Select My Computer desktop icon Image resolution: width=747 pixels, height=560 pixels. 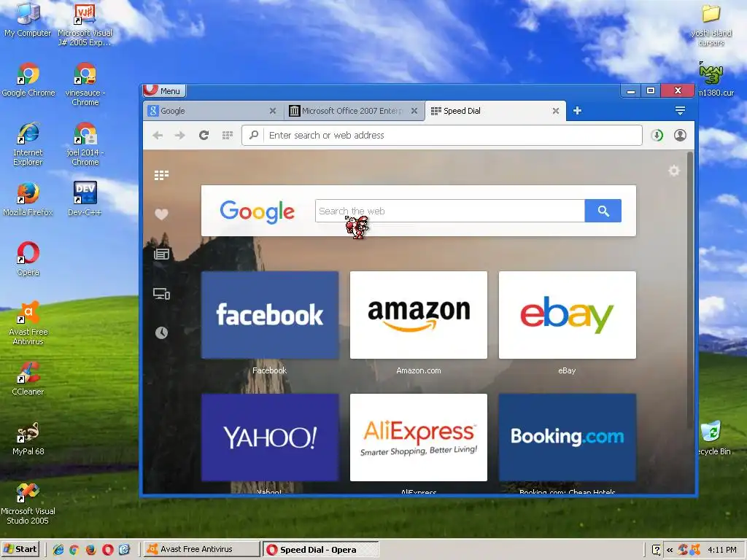click(28, 20)
